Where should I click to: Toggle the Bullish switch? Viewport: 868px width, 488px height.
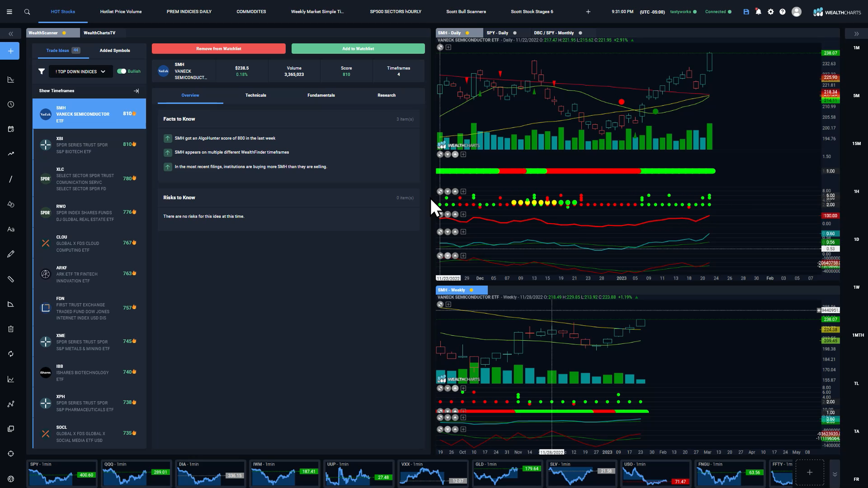[122, 71]
